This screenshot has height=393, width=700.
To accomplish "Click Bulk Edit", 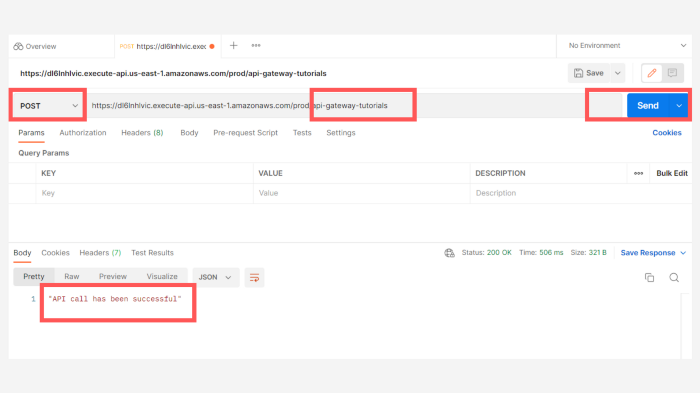I will [x=672, y=173].
